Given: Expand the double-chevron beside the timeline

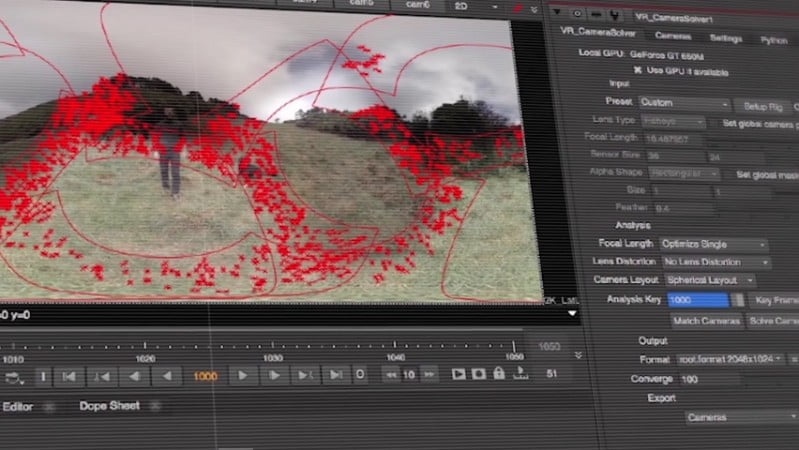Looking at the screenshot, I should tap(578, 355).
